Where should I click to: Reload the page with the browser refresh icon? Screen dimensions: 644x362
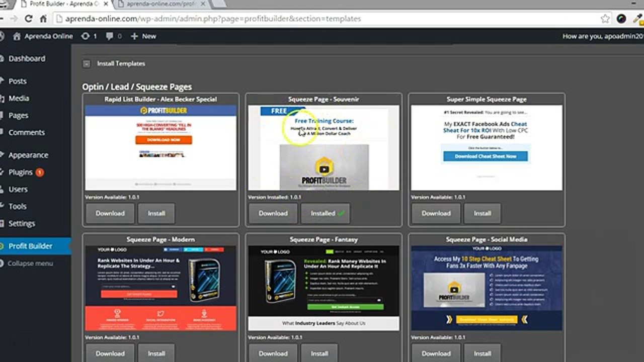click(x=29, y=19)
